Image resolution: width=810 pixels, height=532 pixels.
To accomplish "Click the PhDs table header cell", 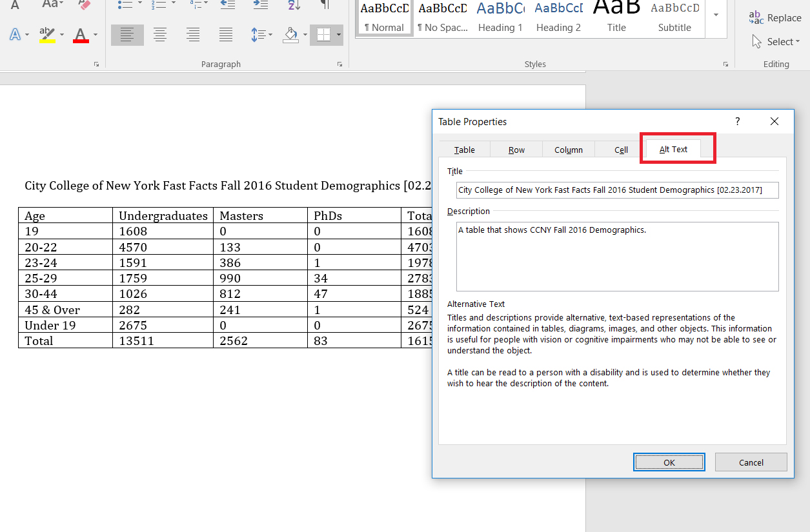I will [x=354, y=215].
